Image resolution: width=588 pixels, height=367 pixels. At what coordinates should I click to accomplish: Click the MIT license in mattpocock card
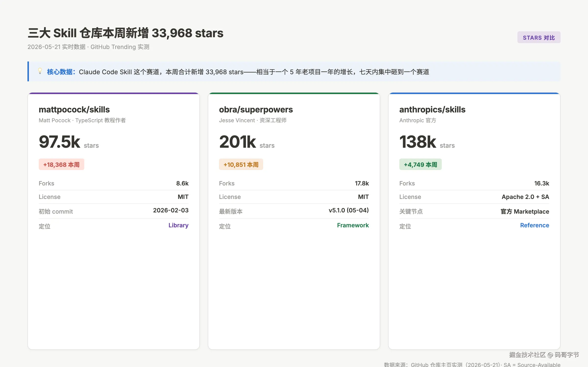tap(183, 197)
